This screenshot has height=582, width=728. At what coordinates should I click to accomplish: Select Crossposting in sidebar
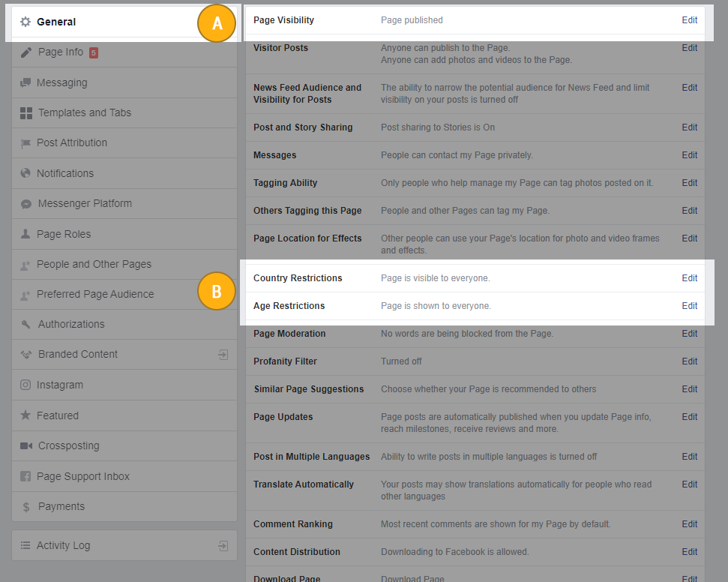pyautogui.click(x=124, y=446)
